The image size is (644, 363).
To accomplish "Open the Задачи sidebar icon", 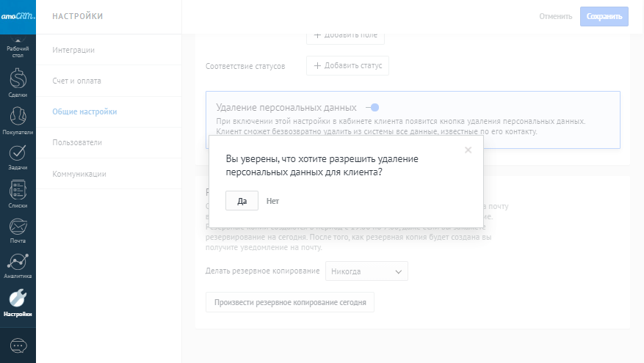I will 18,158.
